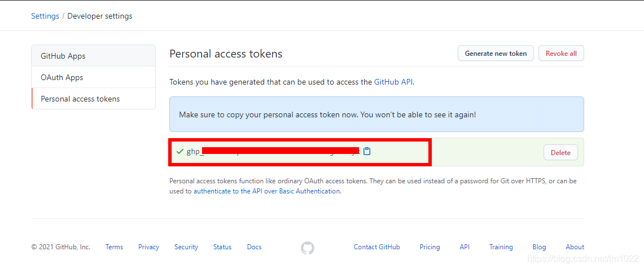Open the Security footer link

pyautogui.click(x=186, y=247)
